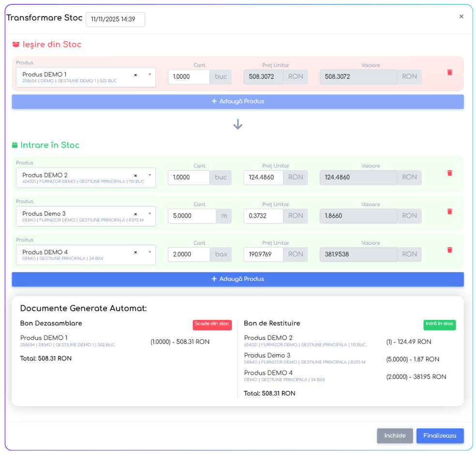The height and width of the screenshot is (454, 476).
Task: Expand the Produs DEMO 2 product dropdown
Action: pos(149,175)
